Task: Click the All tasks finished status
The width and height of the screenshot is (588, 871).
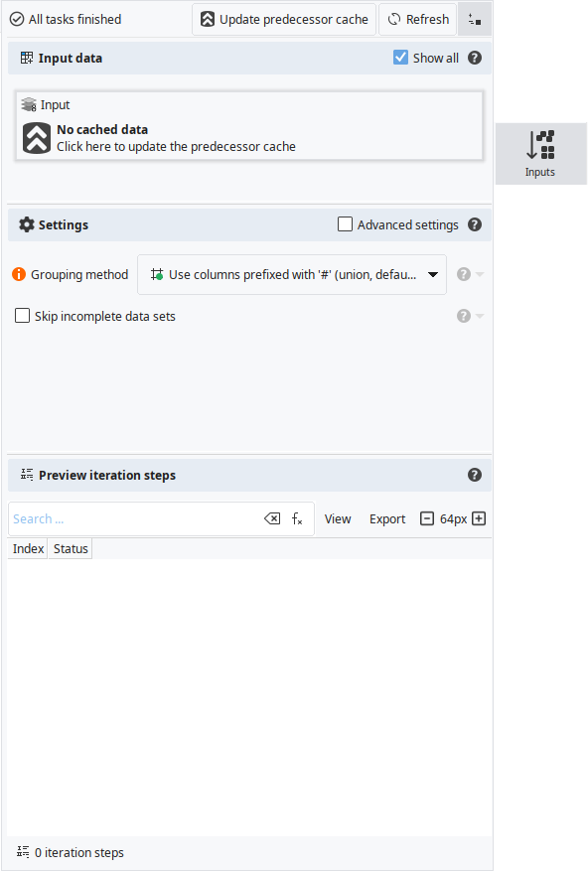Action: [x=66, y=20]
